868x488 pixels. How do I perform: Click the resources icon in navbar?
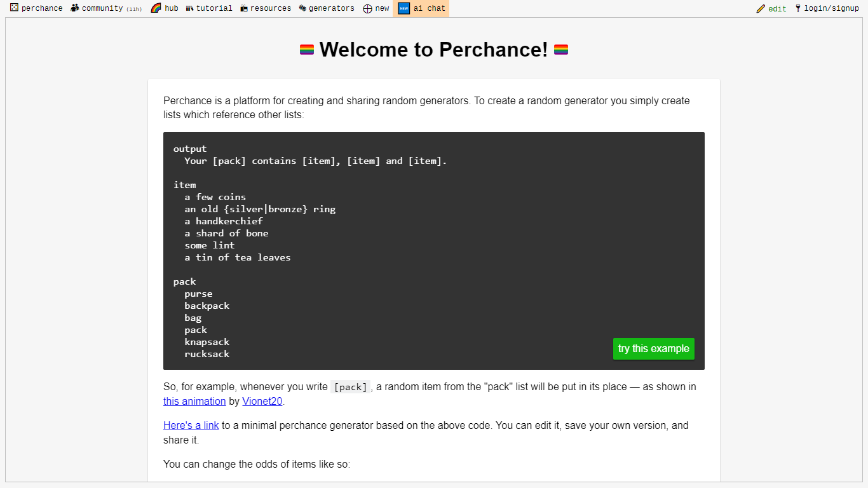point(244,8)
